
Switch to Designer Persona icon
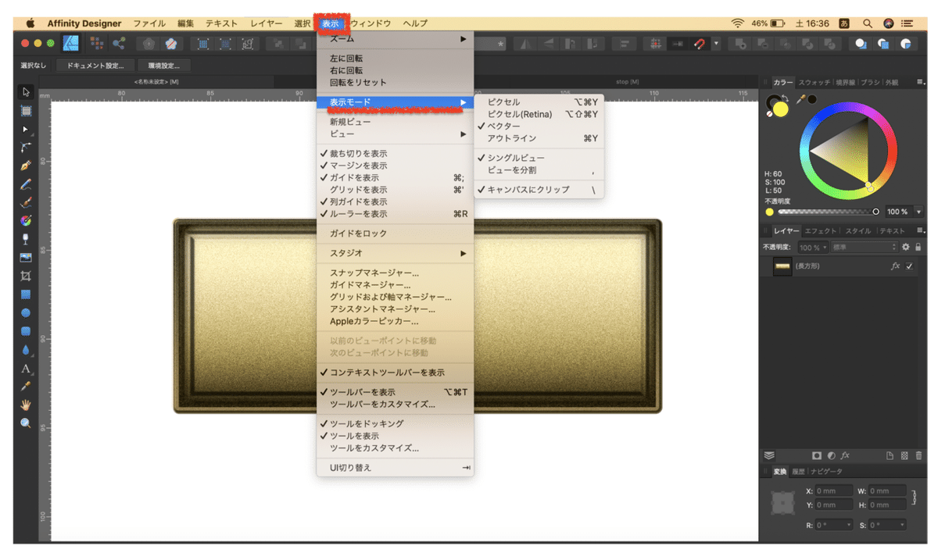pyautogui.click(x=71, y=44)
